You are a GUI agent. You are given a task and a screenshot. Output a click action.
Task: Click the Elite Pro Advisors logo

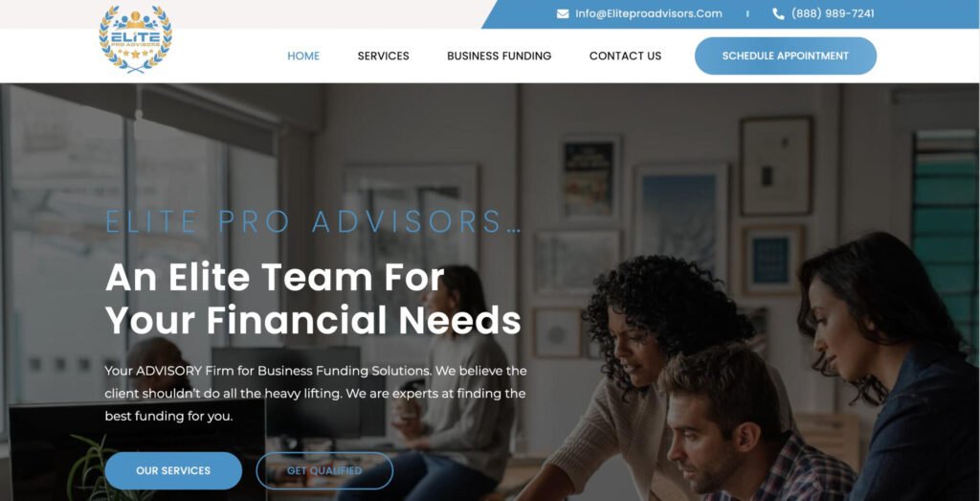click(136, 39)
